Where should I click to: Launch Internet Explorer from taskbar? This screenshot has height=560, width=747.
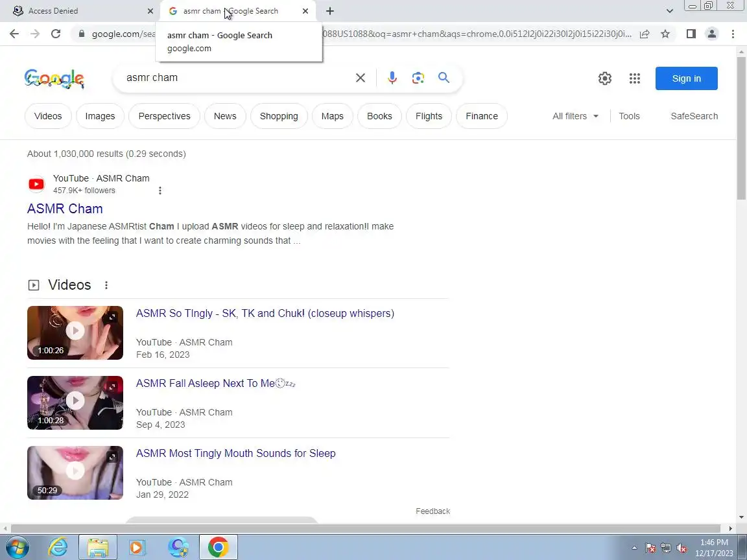point(58,547)
